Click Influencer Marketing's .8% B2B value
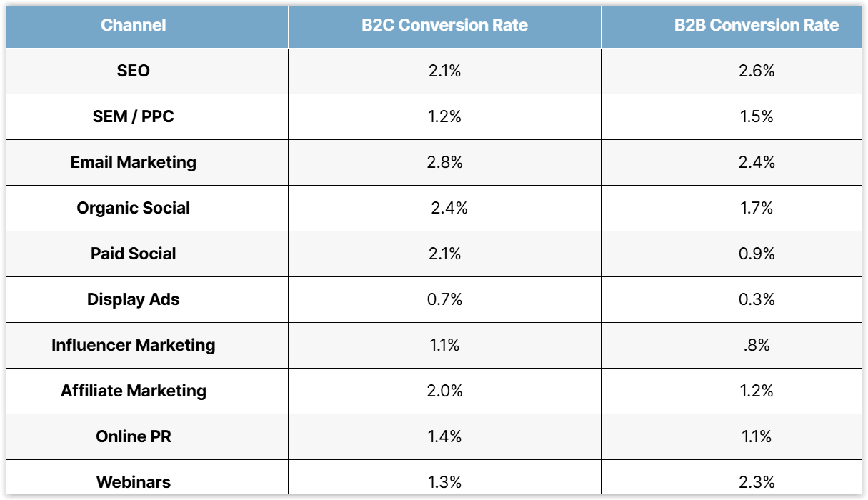Image resolution: width=868 pixels, height=500 pixels. 757,345
